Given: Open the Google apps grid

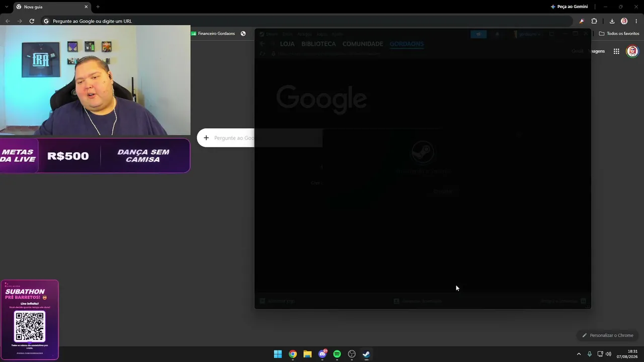Looking at the screenshot, I should (616, 51).
